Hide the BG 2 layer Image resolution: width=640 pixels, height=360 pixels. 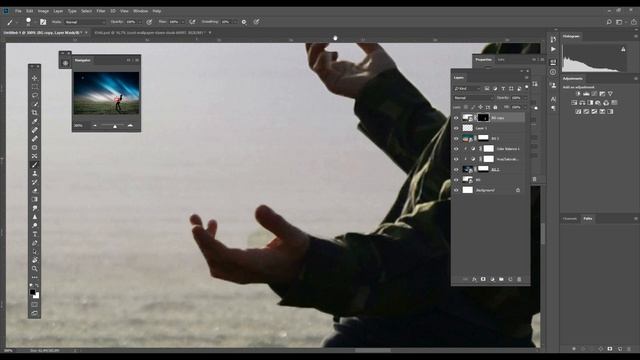(456, 169)
